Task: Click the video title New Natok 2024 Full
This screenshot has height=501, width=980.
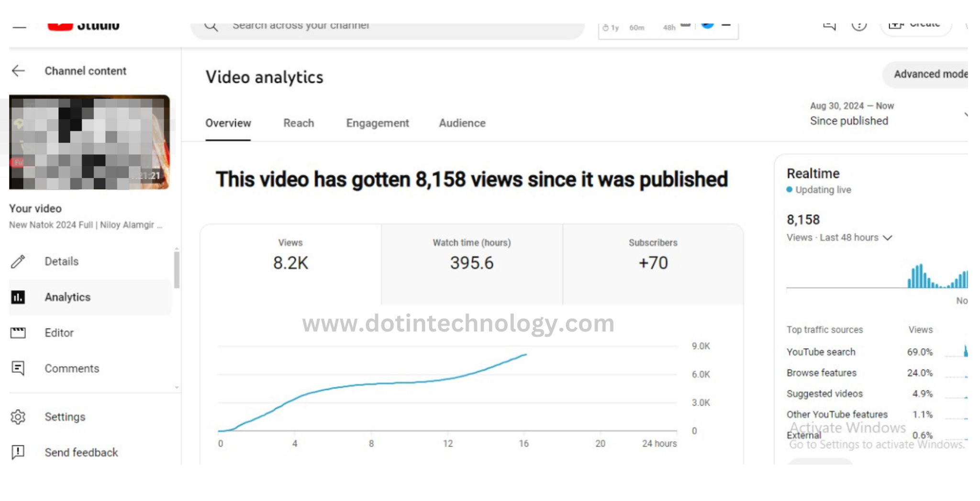Action: (x=86, y=225)
